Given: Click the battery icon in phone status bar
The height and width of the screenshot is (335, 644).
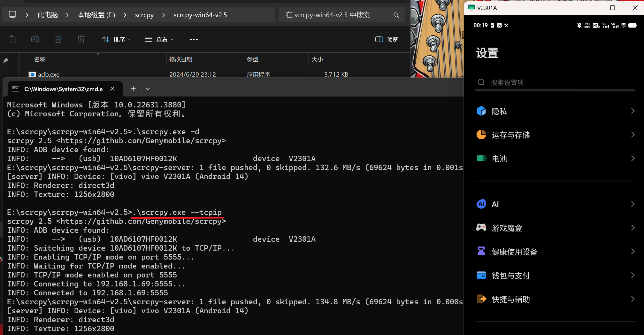Looking at the screenshot, I should coord(632,25).
